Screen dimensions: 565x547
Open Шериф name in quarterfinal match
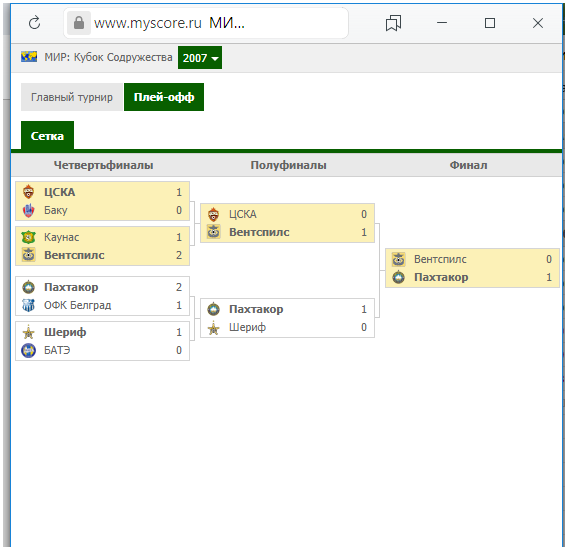pos(65,332)
